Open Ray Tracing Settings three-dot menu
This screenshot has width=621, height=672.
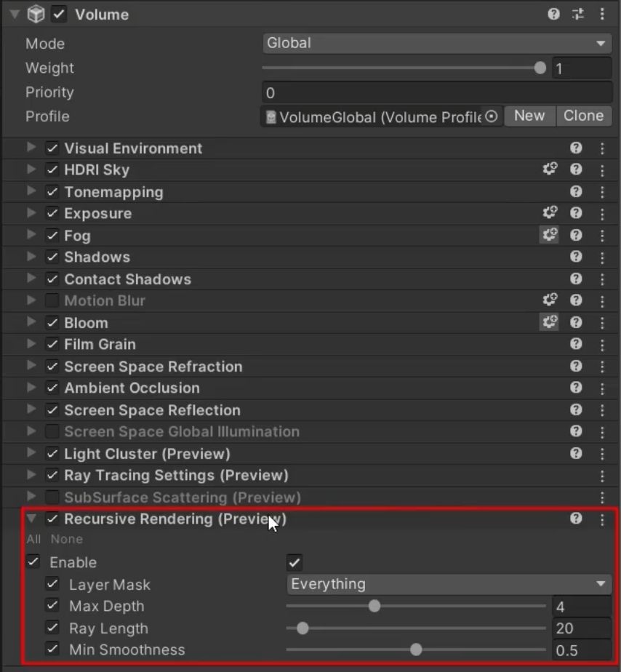pos(602,476)
